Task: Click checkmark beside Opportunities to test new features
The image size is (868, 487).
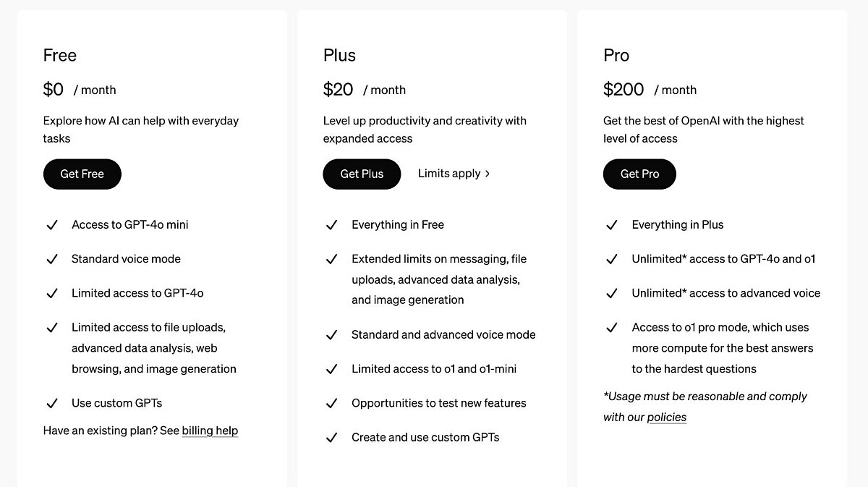Action: pyautogui.click(x=332, y=404)
